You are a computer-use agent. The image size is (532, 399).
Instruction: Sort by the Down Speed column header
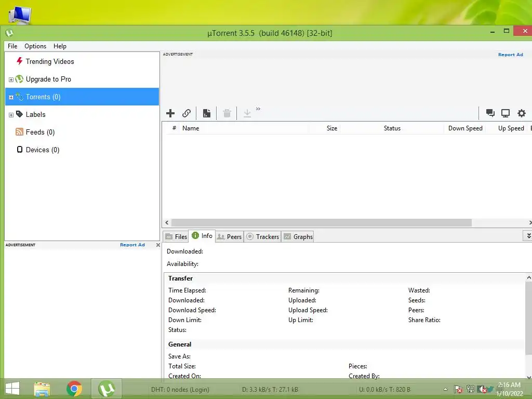coord(465,128)
